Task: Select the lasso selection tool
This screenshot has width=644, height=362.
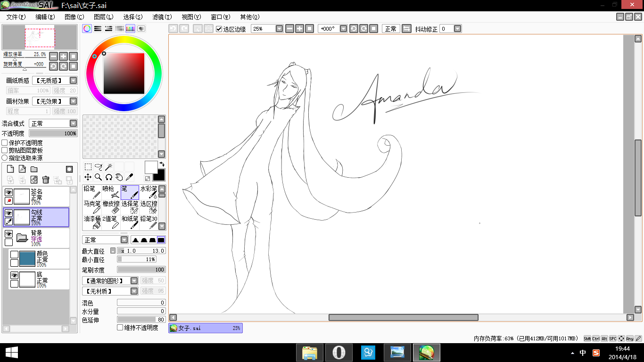Action: (99, 167)
